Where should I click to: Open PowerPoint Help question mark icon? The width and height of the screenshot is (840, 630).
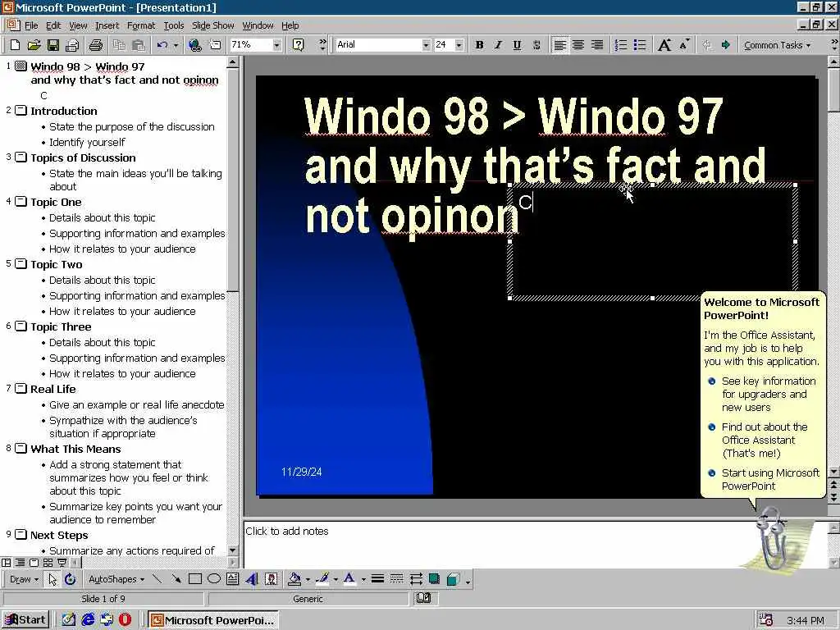[x=299, y=45]
